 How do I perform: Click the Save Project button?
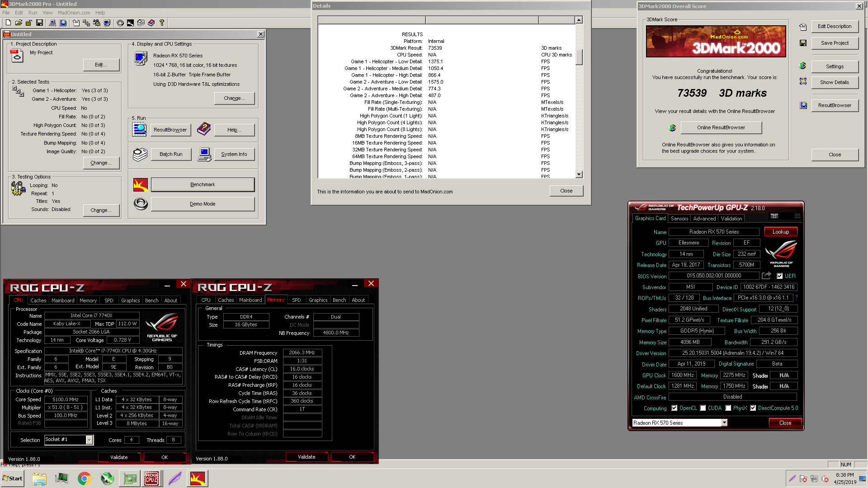pos(835,43)
